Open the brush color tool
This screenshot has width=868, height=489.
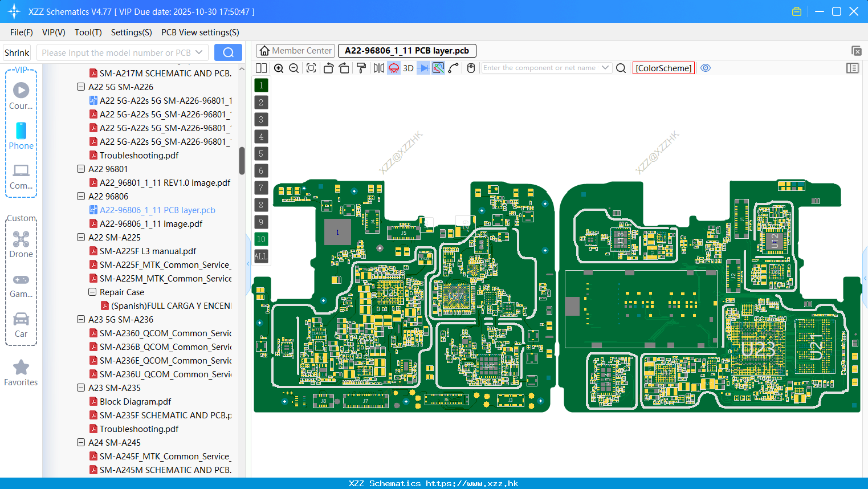tap(361, 68)
